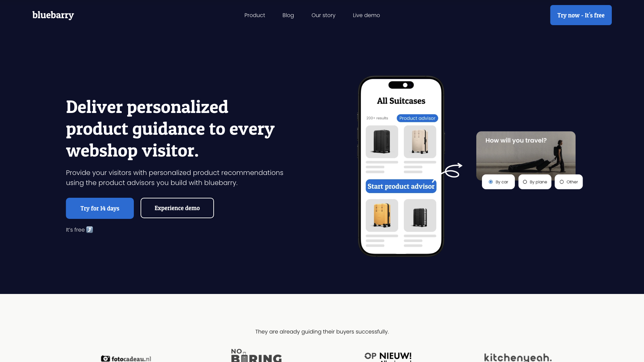Viewport: 644px width, 362px height.
Task: Expand the Our story navigation link
Action: (x=323, y=15)
